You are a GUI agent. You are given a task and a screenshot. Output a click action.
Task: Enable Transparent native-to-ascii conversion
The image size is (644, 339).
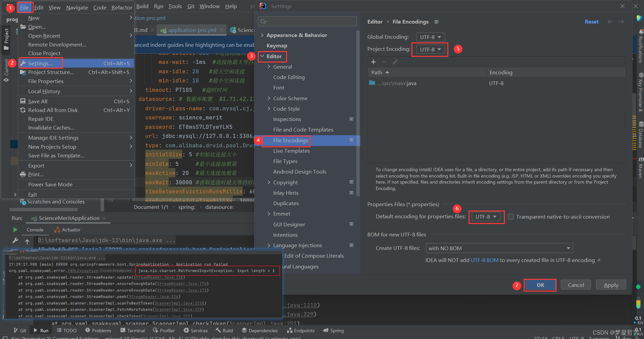pos(511,217)
